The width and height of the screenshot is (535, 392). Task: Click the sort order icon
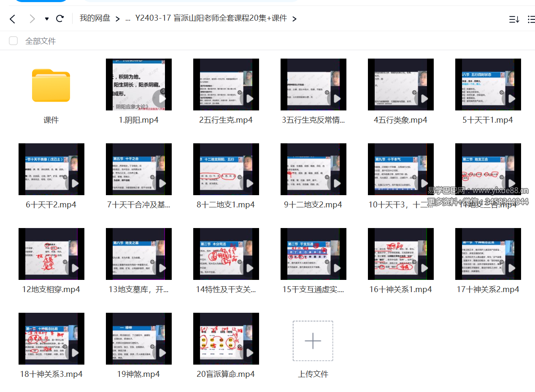pyautogui.click(x=514, y=19)
